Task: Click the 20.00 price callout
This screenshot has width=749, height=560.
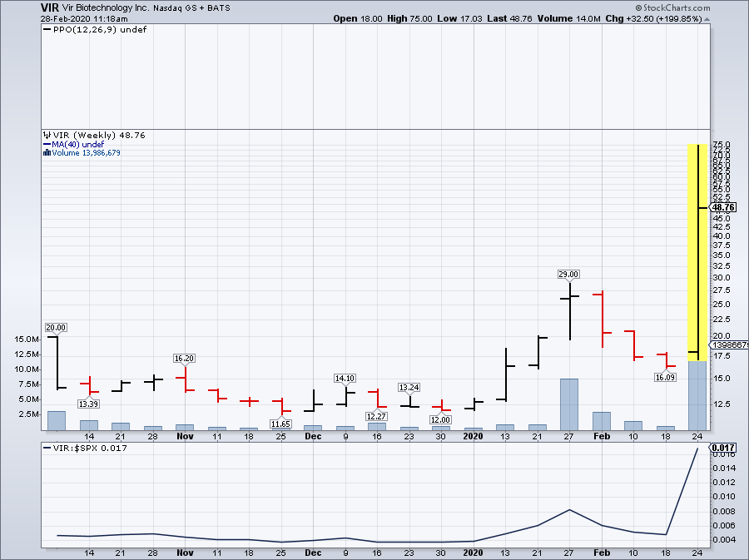Action: [x=56, y=328]
